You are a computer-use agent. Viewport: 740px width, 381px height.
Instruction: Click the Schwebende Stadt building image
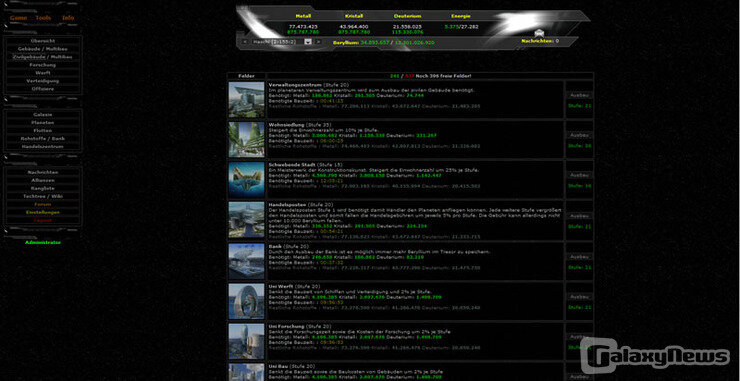pyautogui.click(x=246, y=180)
